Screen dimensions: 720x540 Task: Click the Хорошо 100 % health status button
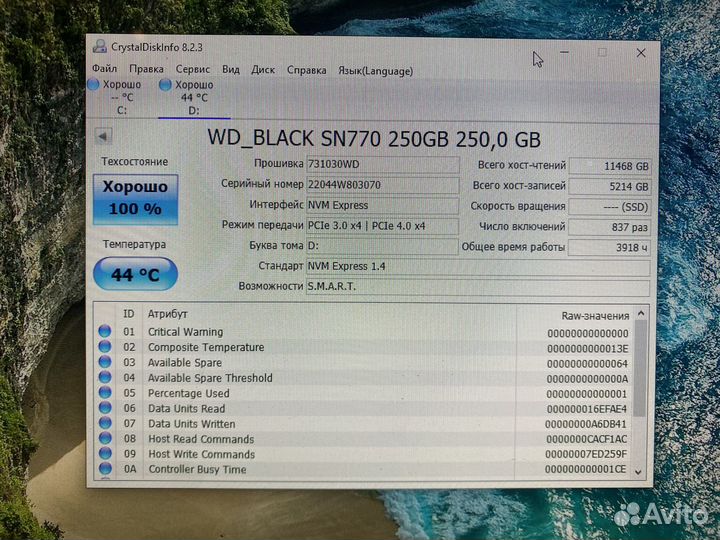click(135, 199)
